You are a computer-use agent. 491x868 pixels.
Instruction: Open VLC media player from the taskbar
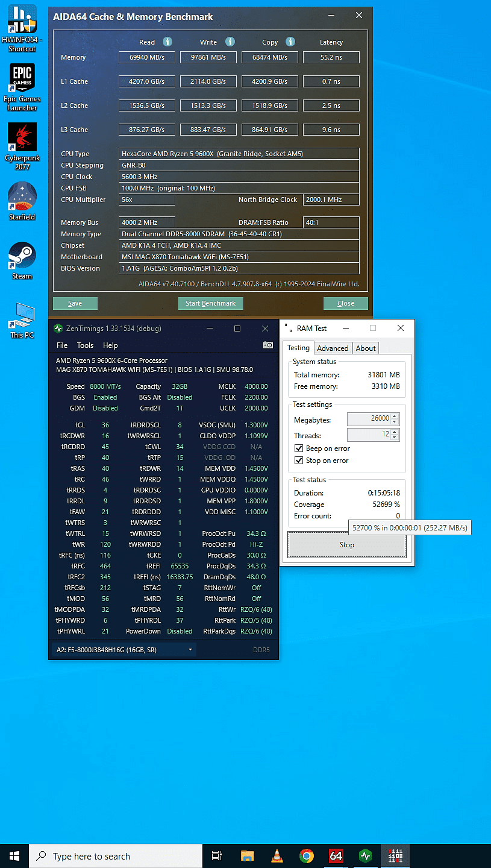pos(277,856)
